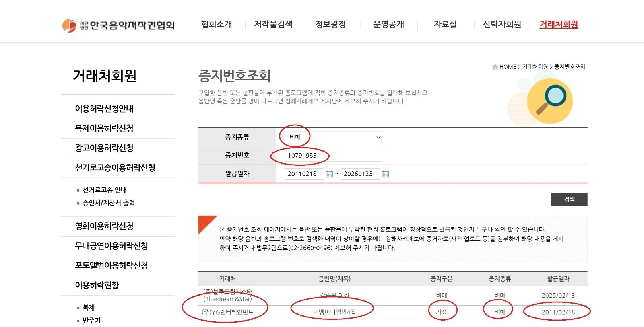Click the HOME breadcrumb house icon
Screen dimensions: 644x327
tap(495, 67)
